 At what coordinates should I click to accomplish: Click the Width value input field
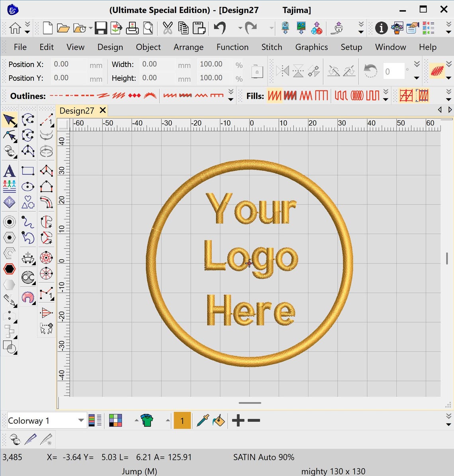click(157, 65)
